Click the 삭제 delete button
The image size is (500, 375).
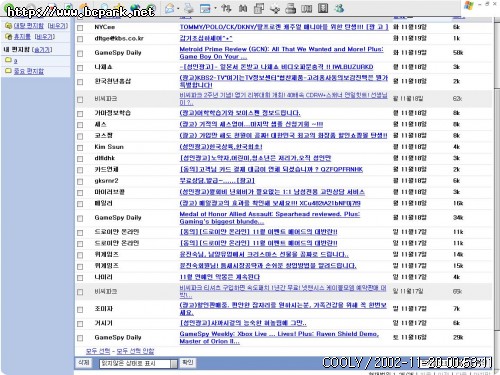pos(83,363)
